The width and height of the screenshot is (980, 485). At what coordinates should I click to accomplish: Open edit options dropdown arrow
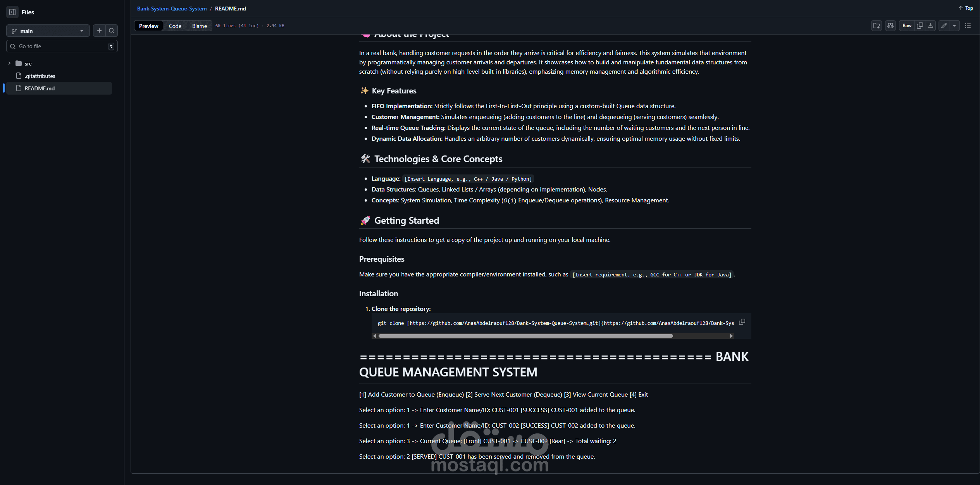pyautogui.click(x=954, y=26)
